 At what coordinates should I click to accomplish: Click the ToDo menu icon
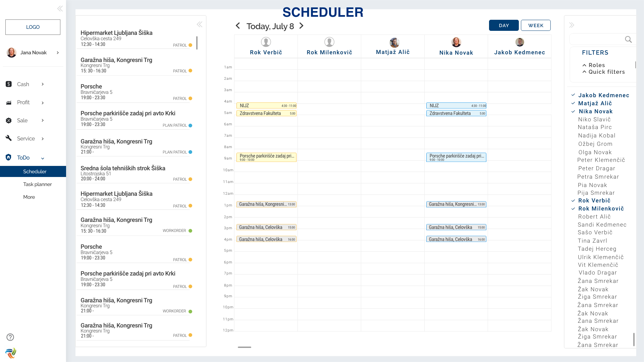pos(8,157)
